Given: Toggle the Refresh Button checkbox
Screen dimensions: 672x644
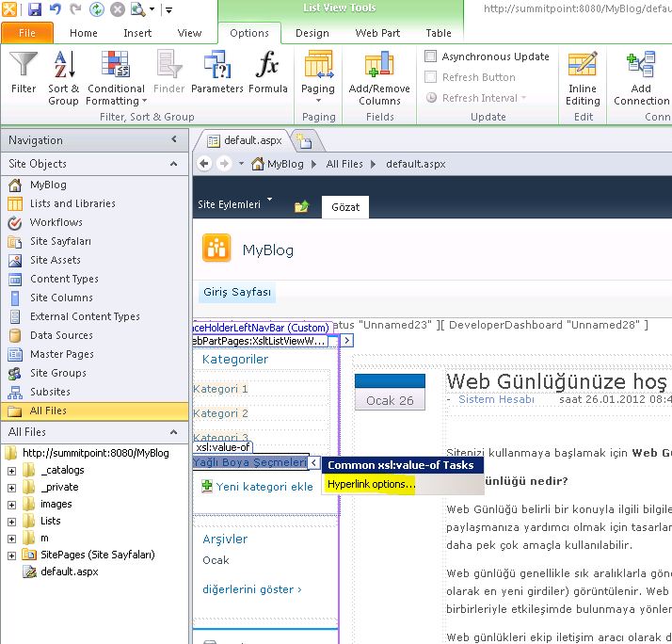Looking at the screenshot, I should (x=431, y=77).
